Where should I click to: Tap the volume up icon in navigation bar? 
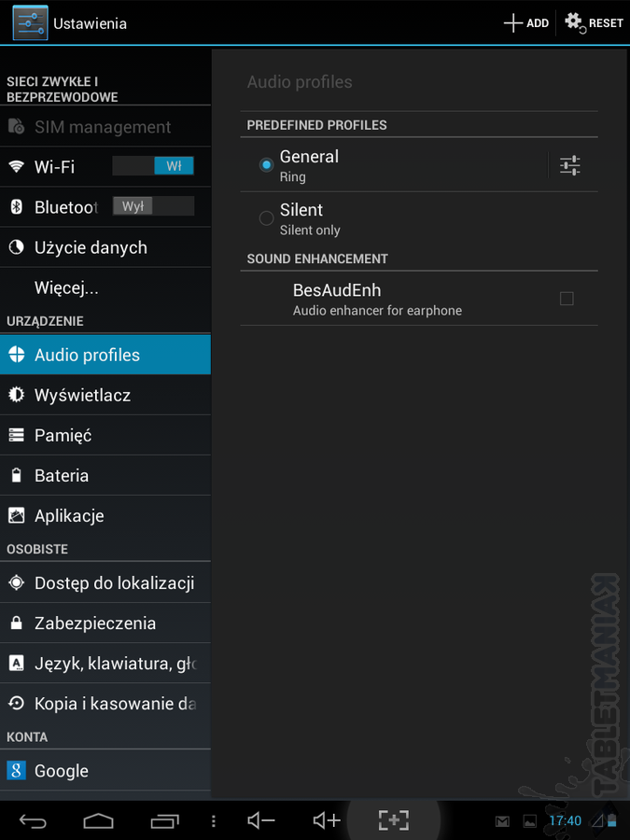tap(327, 819)
